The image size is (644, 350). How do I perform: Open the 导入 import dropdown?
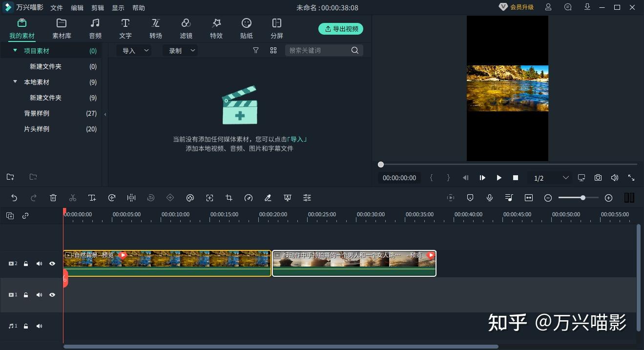(x=134, y=50)
